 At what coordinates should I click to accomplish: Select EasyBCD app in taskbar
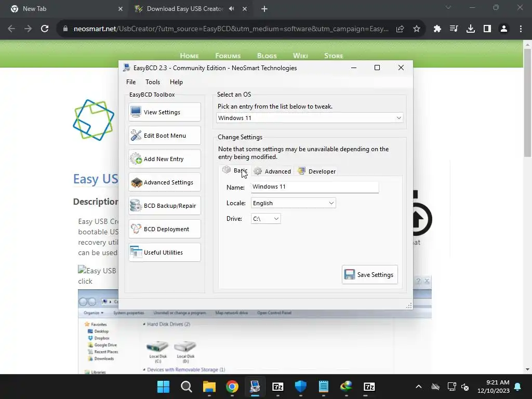[255, 387]
